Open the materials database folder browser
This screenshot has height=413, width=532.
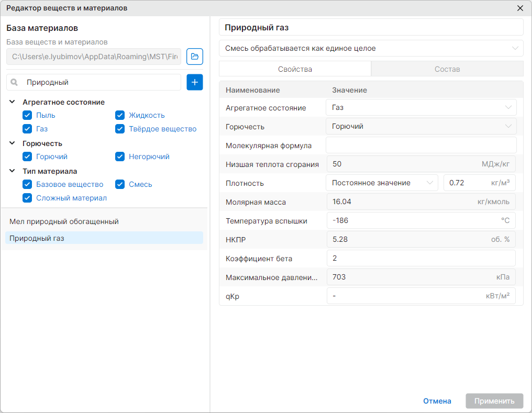(x=195, y=57)
